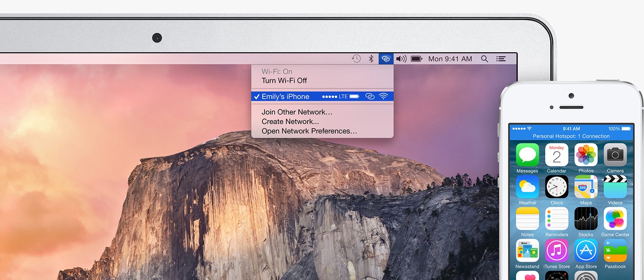Open Notification Center list icon
Screen dimensions: 644x280
501,59
